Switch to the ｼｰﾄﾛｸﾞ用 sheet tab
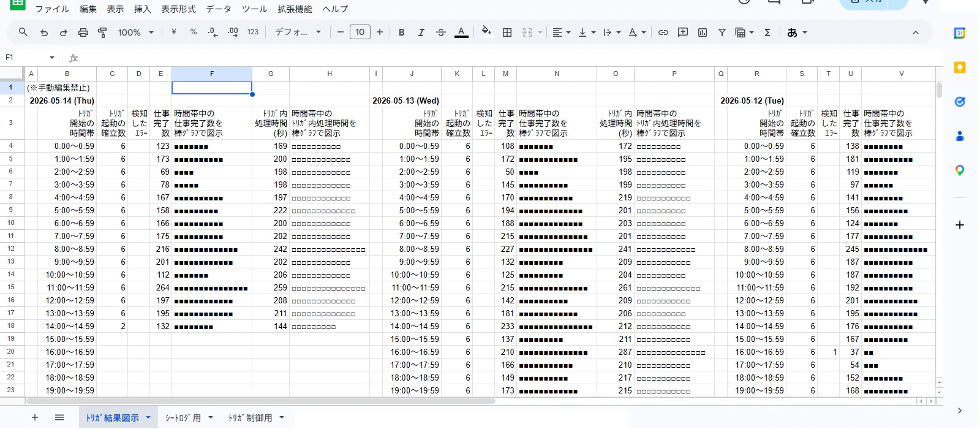 [x=183, y=418]
